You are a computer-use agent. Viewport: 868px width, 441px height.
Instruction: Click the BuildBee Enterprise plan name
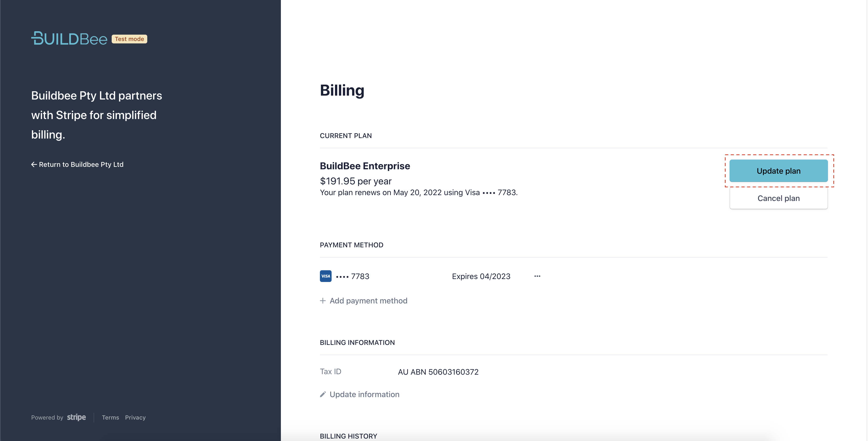[x=365, y=166]
